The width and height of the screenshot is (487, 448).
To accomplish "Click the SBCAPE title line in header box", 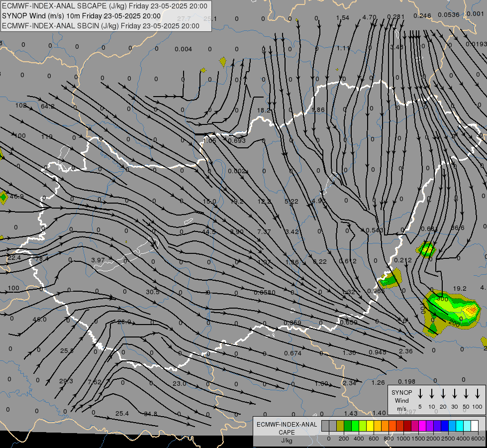I will click(104, 6).
